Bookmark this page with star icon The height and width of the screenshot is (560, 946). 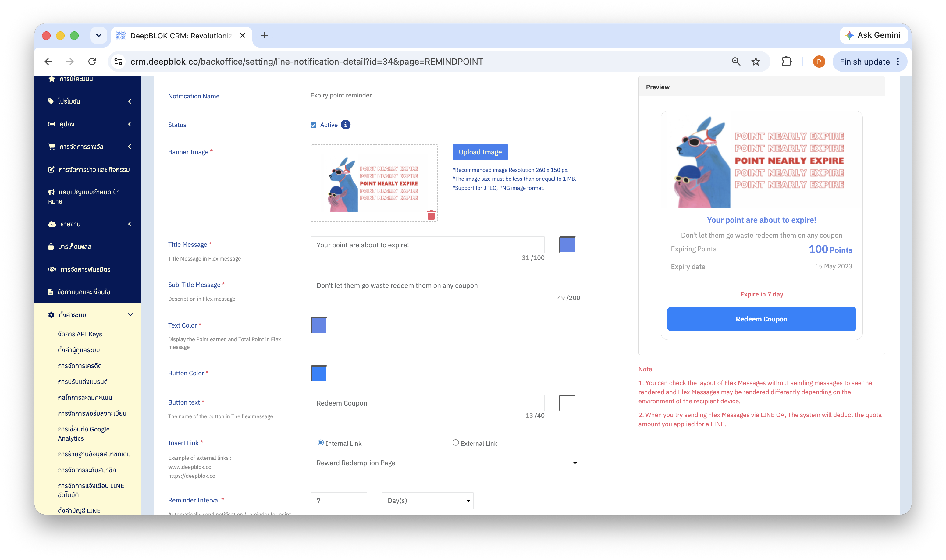pyautogui.click(x=756, y=62)
